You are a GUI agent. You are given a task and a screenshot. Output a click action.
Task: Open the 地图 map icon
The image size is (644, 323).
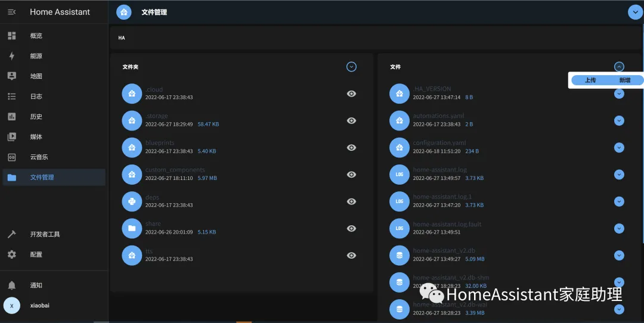pyautogui.click(x=12, y=76)
